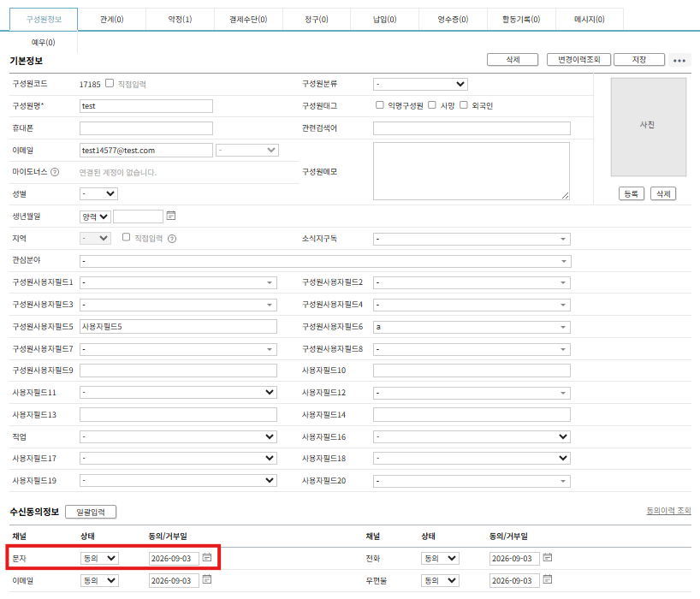Open the 이메일 consent status dropdown
This screenshot has width=700, height=599.
point(99,581)
